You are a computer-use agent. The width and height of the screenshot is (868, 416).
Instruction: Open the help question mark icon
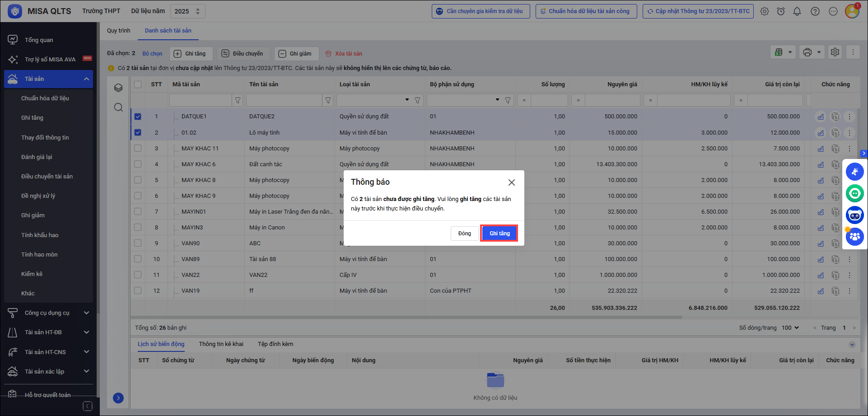[x=815, y=11]
